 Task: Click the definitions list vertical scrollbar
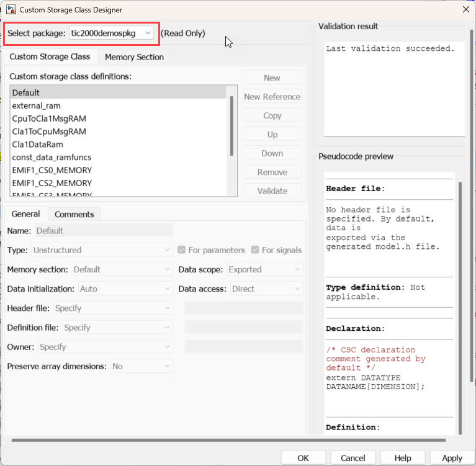232,126
